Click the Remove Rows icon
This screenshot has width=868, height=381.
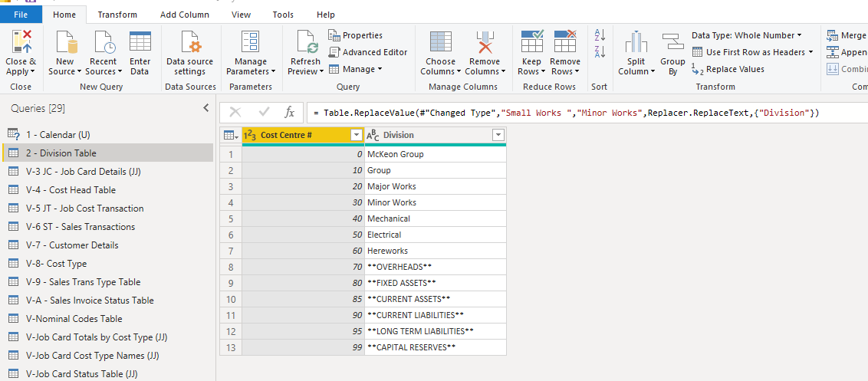565,42
